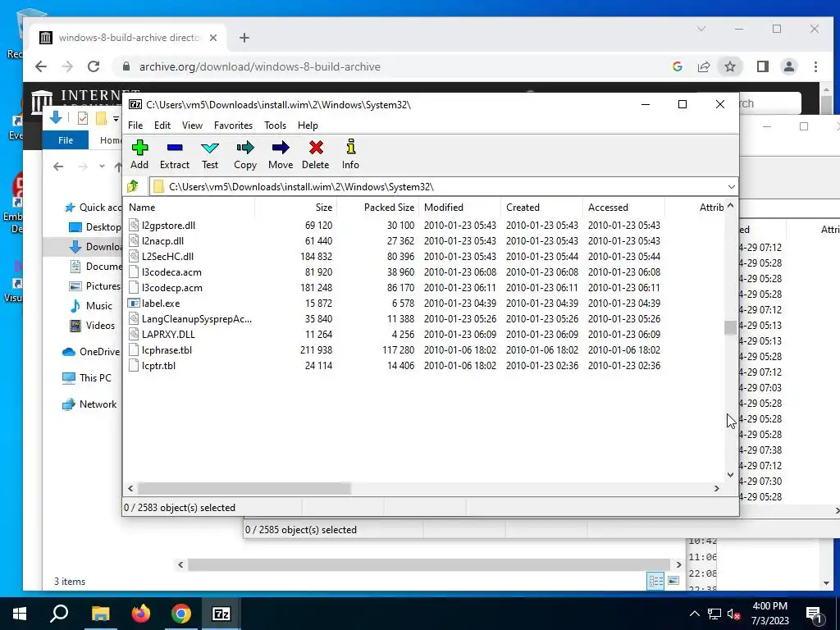
Task: Show hidden tray icons chevron
Action: [x=694, y=614]
